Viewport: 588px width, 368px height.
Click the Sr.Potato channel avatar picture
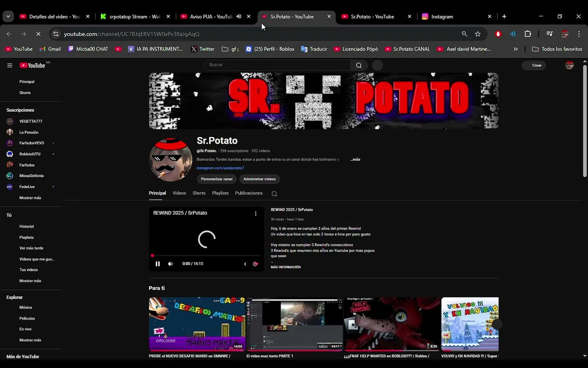(170, 160)
